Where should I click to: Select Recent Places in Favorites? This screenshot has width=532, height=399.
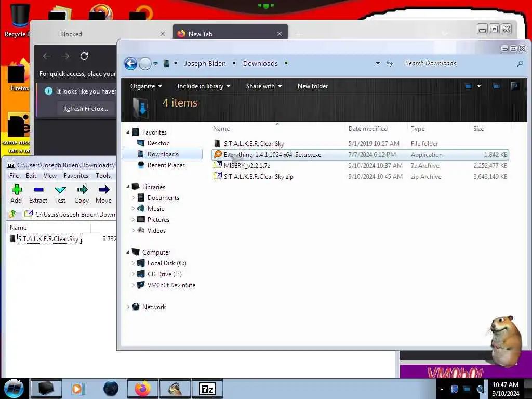point(166,165)
